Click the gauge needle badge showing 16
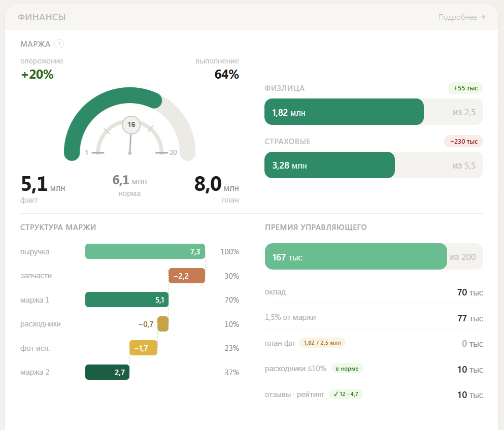The height and width of the screenshot is (430, 504). click(x=131, y=124)
